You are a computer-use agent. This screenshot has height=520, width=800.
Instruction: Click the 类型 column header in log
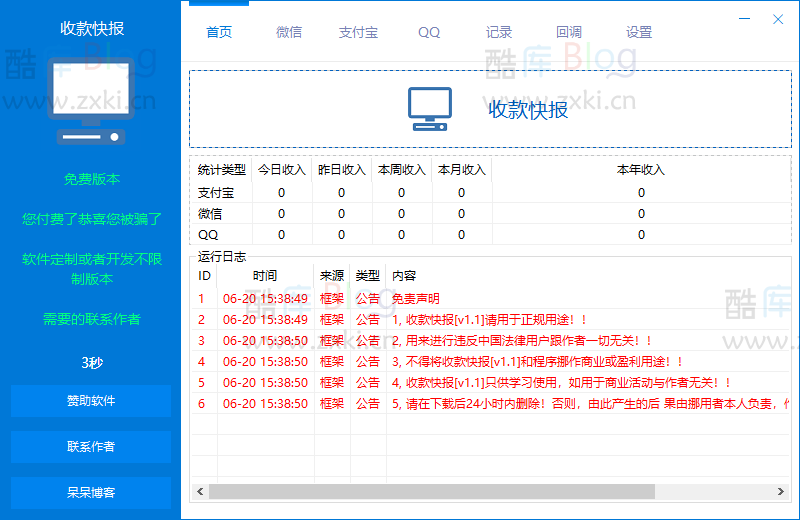pos(368,276)
